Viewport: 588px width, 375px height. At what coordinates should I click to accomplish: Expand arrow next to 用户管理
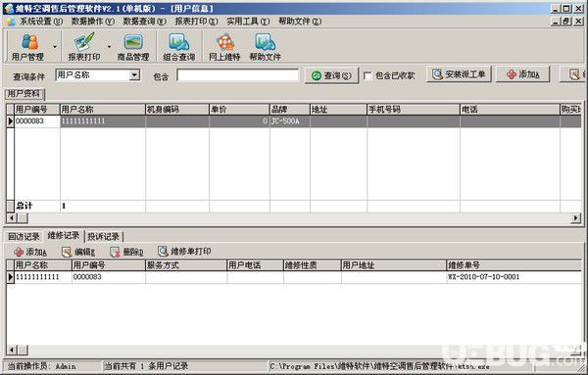pyautogui.click(x=55, y=47)
